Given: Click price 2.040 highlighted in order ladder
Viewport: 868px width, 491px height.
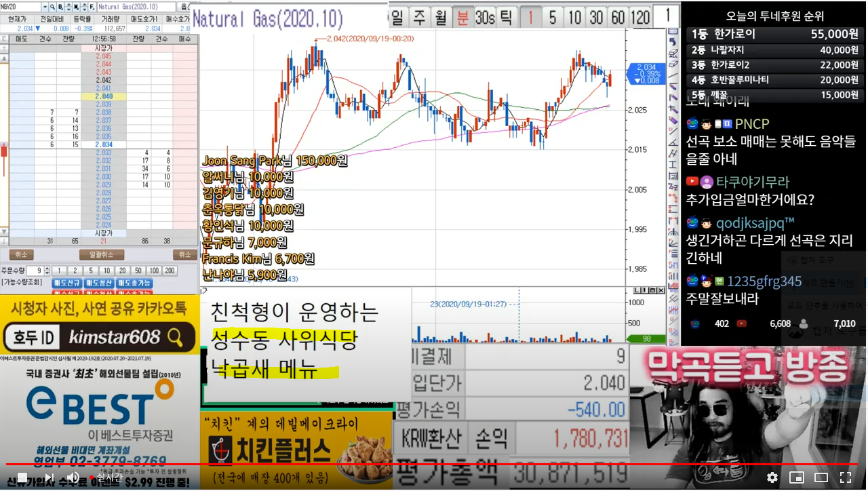Looking at the screenshot, I should click(103, 96).
